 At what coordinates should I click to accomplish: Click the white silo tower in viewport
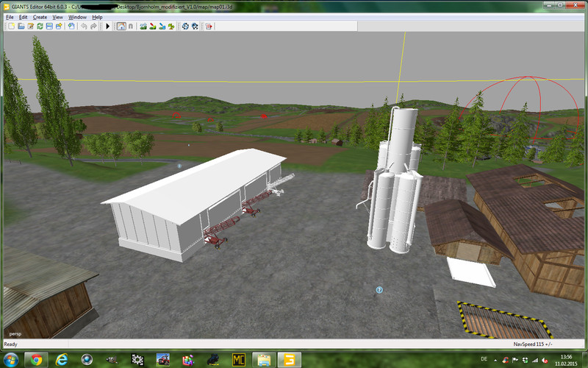tap(398, 184)
